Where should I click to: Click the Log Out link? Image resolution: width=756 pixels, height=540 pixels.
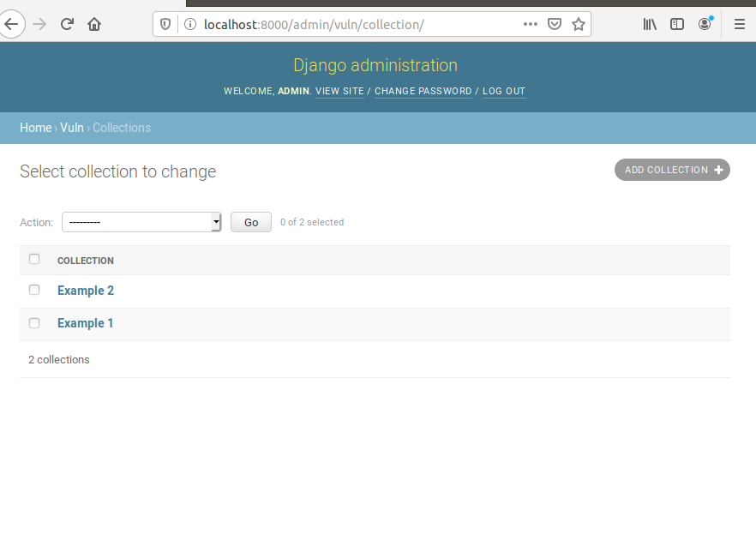504,91
